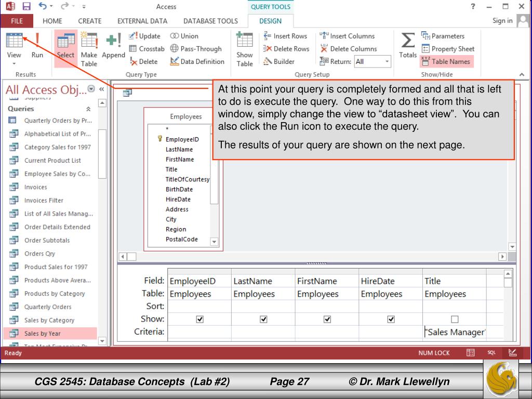Collapse the Queries group
Viewport: 532px width, 399px height.
click(x=88, y=109)
